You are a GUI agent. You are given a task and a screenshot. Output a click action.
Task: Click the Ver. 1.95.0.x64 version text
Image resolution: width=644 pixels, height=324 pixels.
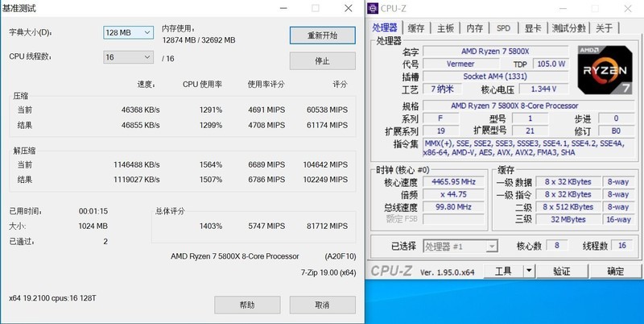click(x=448, y=272)
